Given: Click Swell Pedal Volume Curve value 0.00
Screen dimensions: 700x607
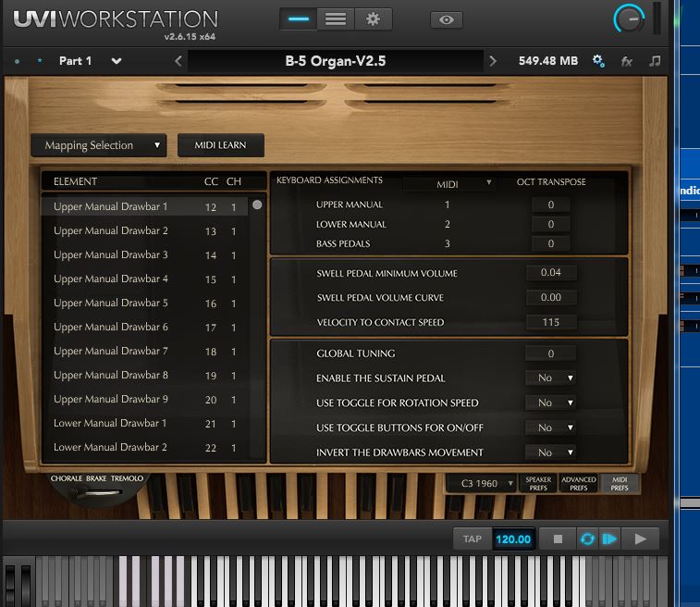Looking at the screenshot, I should coord(551,297).
